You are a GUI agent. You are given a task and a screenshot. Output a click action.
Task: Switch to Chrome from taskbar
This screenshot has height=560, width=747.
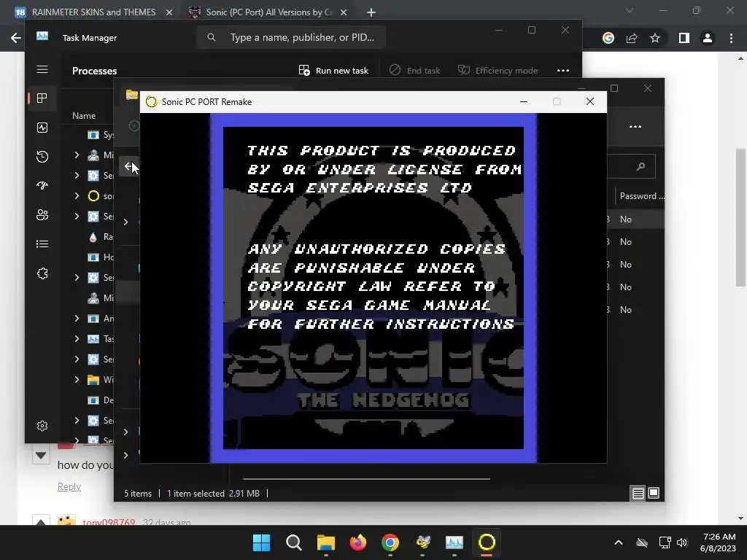tap(390, 542)
